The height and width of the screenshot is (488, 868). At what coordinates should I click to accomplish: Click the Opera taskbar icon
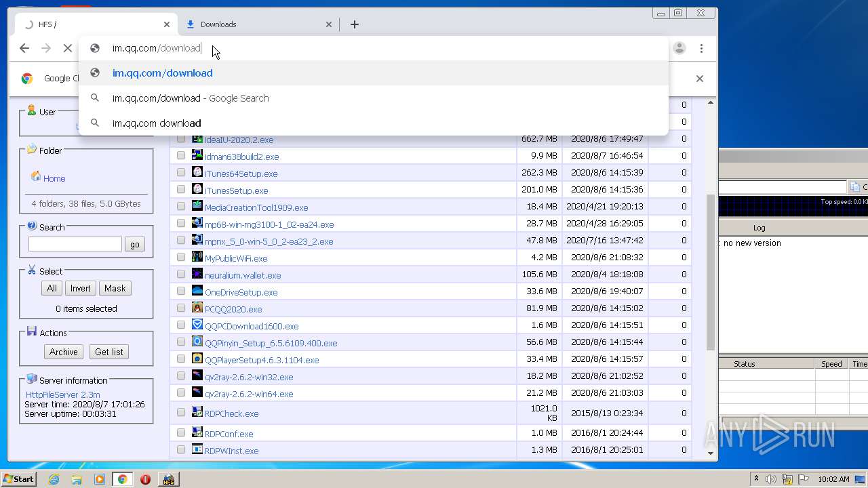[145, 479]
